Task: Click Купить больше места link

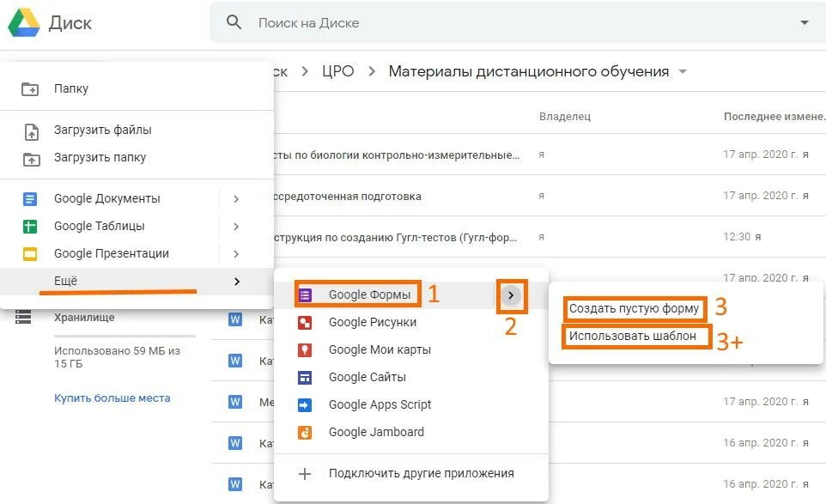Action: pyautogui.click(x=112, y=398)
